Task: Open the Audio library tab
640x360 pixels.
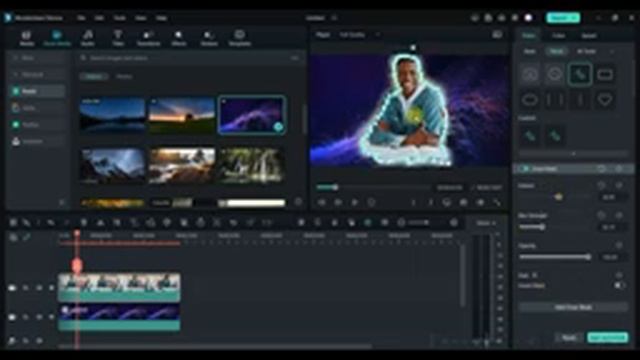Action: pyautogui.click(x=88, y=38)
